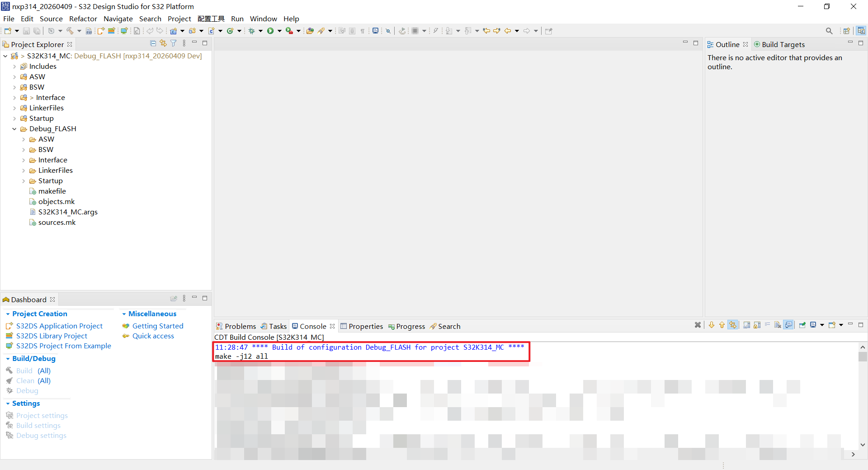Image resolution: width=868 pixels, height=470 pixels.
Task: Click the Open Perspective icon
Action: tap(847, 31)
